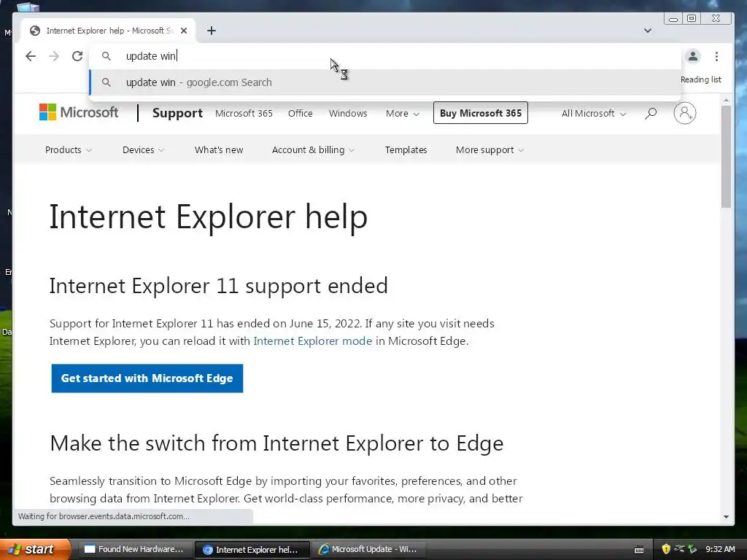Open the What's new page
747x560 pixels.
(219, 150)
